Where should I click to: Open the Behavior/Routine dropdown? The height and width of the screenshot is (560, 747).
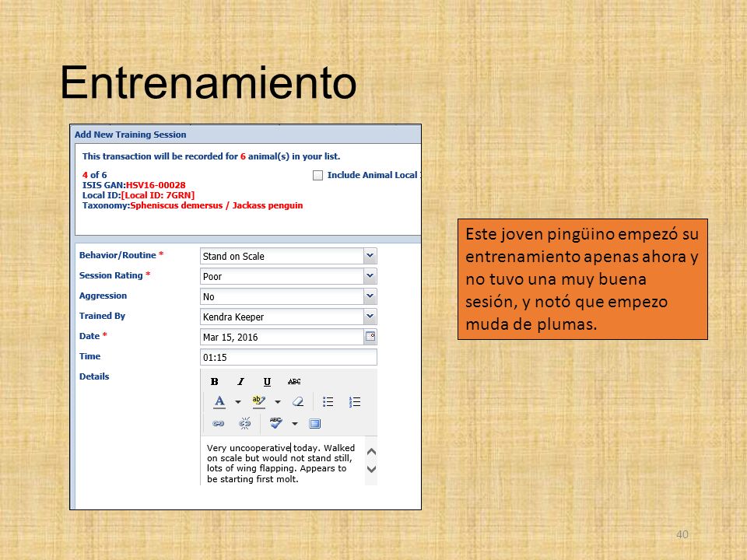[x=370, y=256]
